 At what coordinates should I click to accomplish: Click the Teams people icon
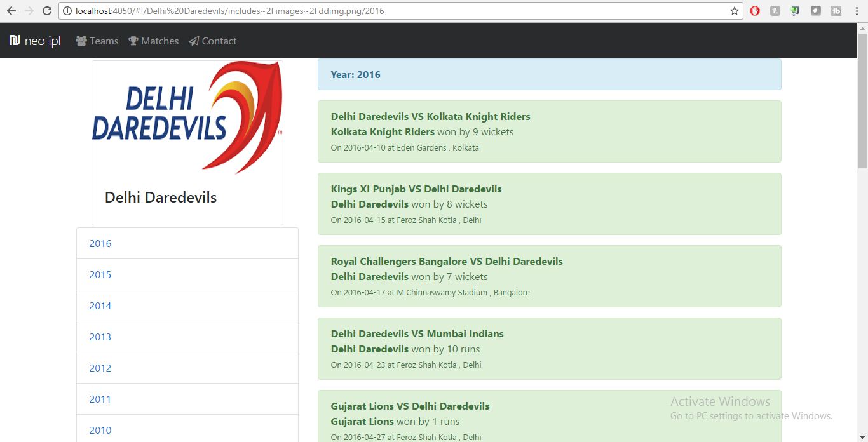[81, 41]
